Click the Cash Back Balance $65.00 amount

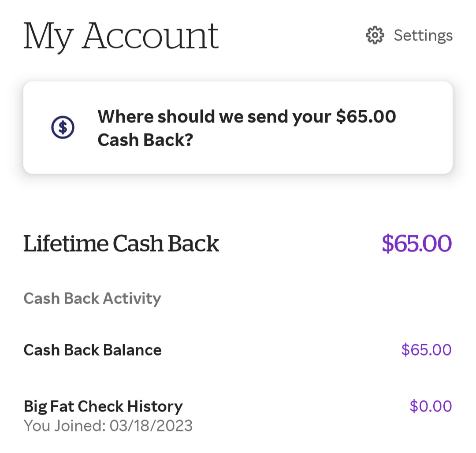pyautogui.click(x=426, y=350)
